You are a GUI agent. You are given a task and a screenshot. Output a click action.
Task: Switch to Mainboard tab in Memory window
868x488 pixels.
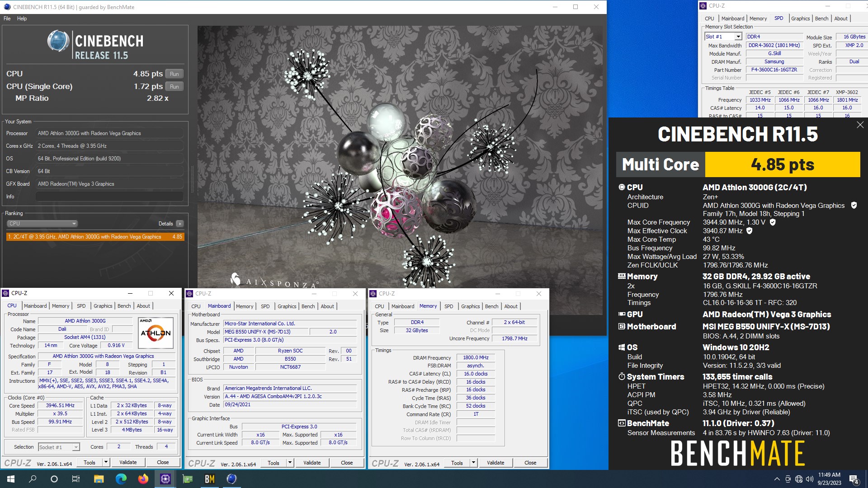(x=403, y=306)
